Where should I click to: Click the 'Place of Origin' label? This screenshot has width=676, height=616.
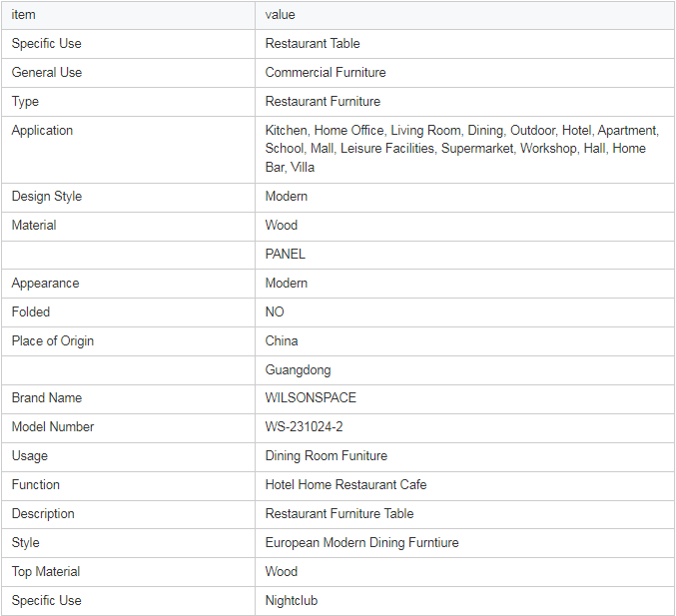coord(53,341)
